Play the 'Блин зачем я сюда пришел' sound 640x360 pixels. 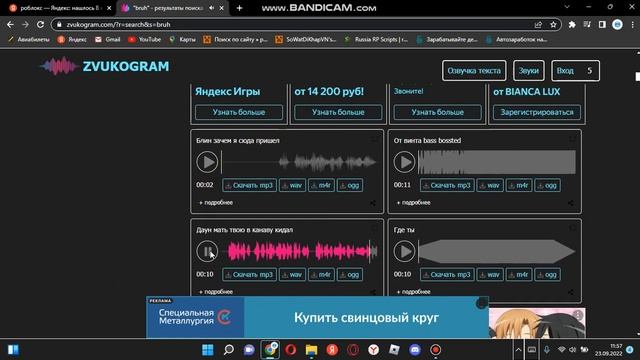click(x=207, y=162)
